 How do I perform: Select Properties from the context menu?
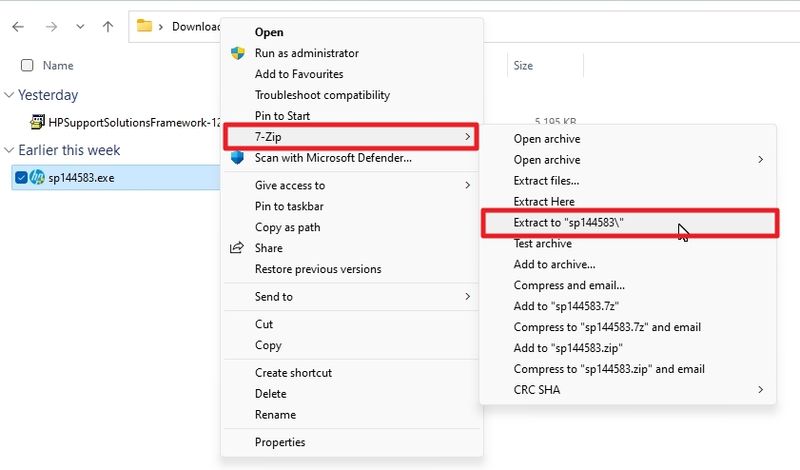point(280,442)
